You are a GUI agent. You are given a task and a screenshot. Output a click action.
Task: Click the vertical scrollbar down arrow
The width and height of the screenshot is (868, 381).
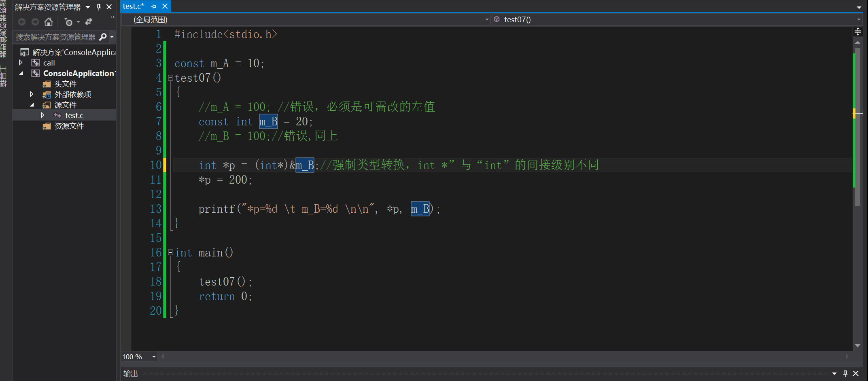pos(857,346)
